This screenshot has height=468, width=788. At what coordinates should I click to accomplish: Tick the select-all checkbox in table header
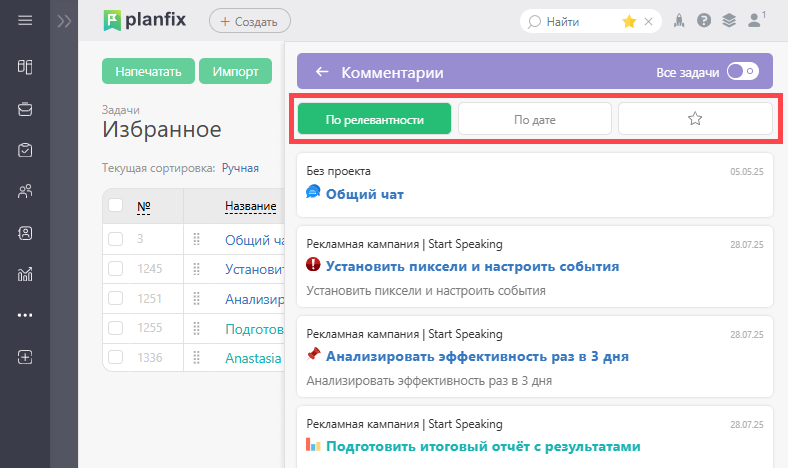(x=116, y=205)
